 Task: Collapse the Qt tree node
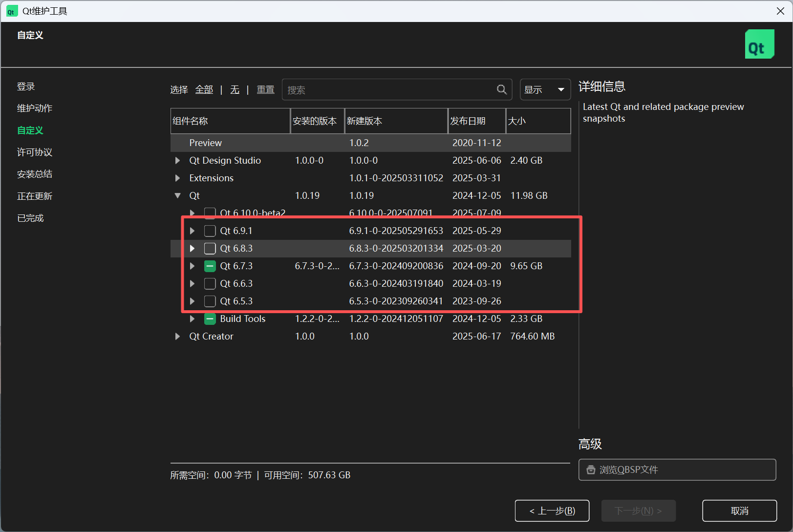pos(177,195)
